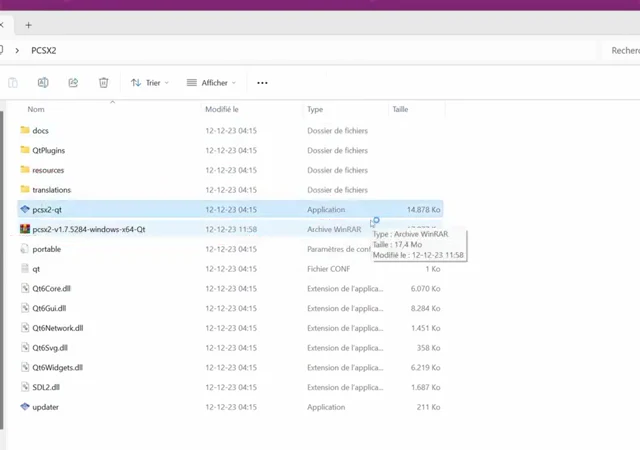Click the Qt6Core.dll file icon

coord(25,288)
